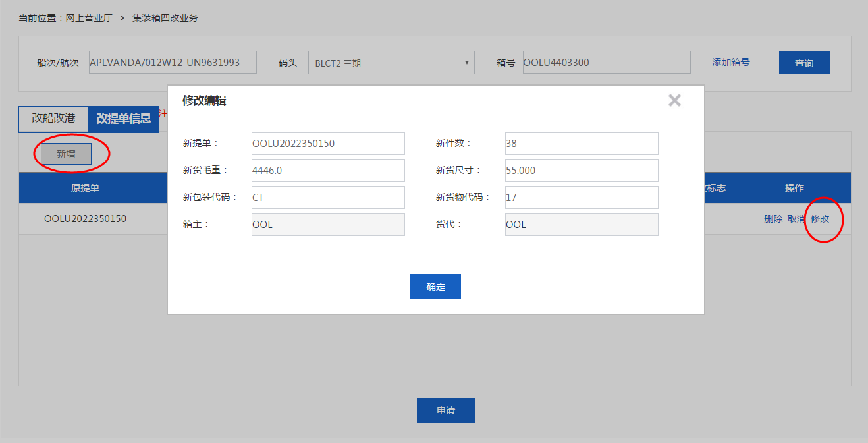Open the 码头 terminal dropdown

coord(391,63)
